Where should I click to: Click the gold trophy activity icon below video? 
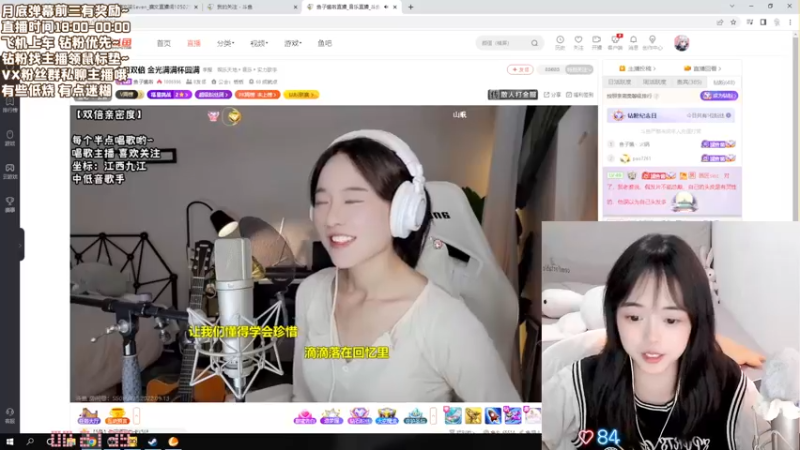click(x=117, y=416)
